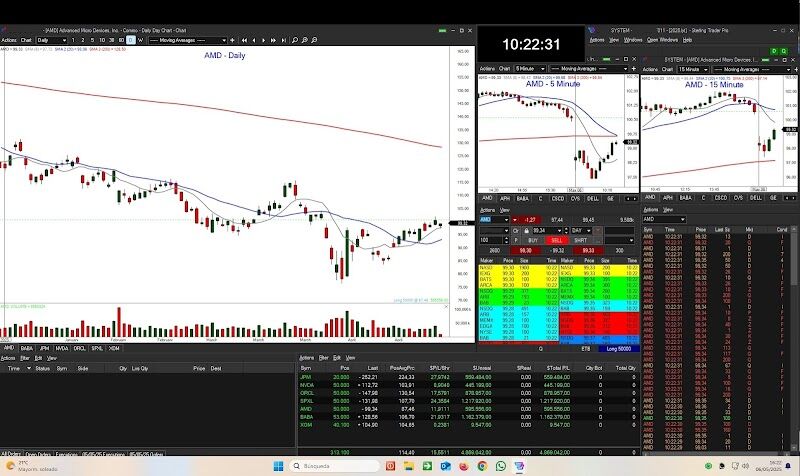Fast forward bars on Daily chart
This screenshot has width=800, height=476.
tap(273, 40)
